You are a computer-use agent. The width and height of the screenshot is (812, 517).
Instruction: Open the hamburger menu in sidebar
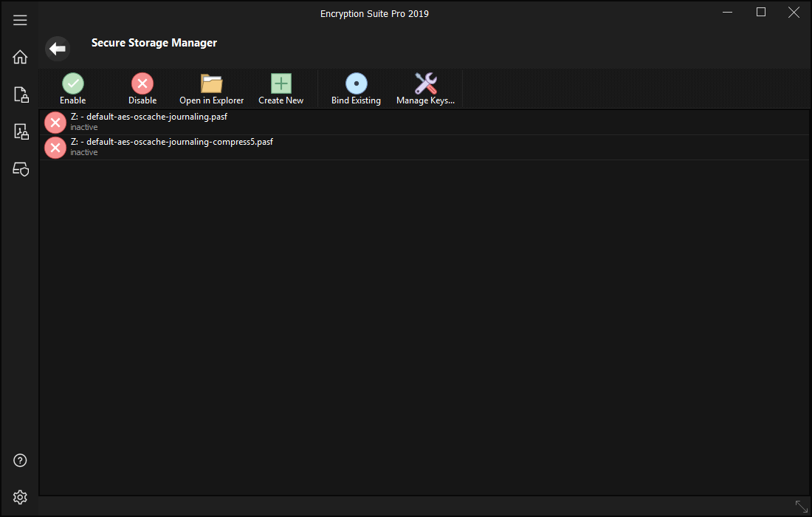tap(20, 20)
